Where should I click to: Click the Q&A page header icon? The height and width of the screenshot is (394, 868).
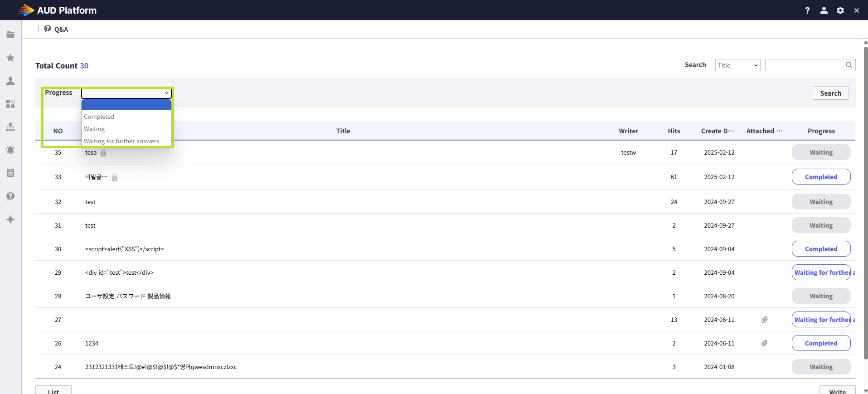coord(48,29)
